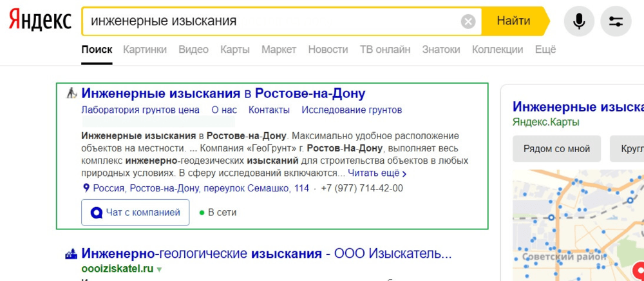Viewport: 644px width, 281px height.
Task: Expand the Ещё menu
Action: click(545, 50)
